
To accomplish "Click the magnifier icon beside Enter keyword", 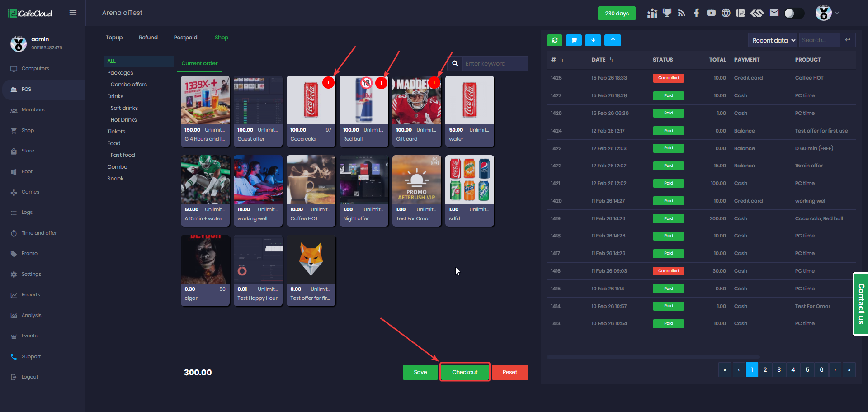I will (x=455, y=63).
